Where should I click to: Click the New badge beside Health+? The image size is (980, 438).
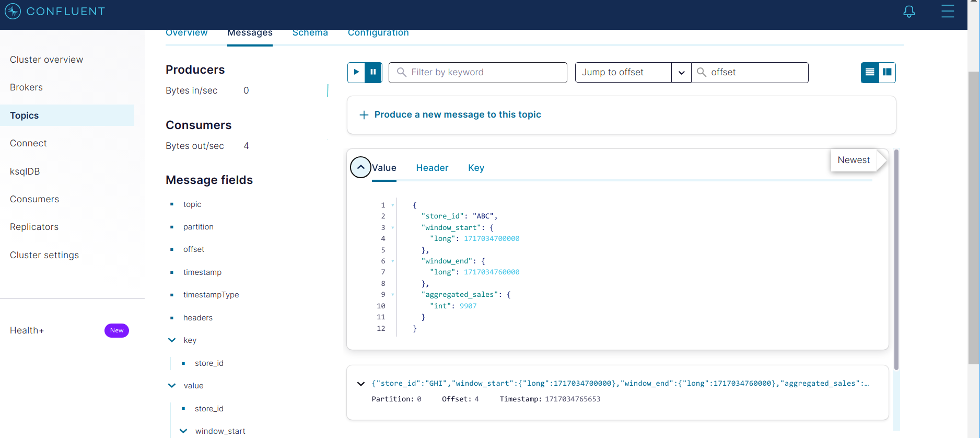[116, 330]
